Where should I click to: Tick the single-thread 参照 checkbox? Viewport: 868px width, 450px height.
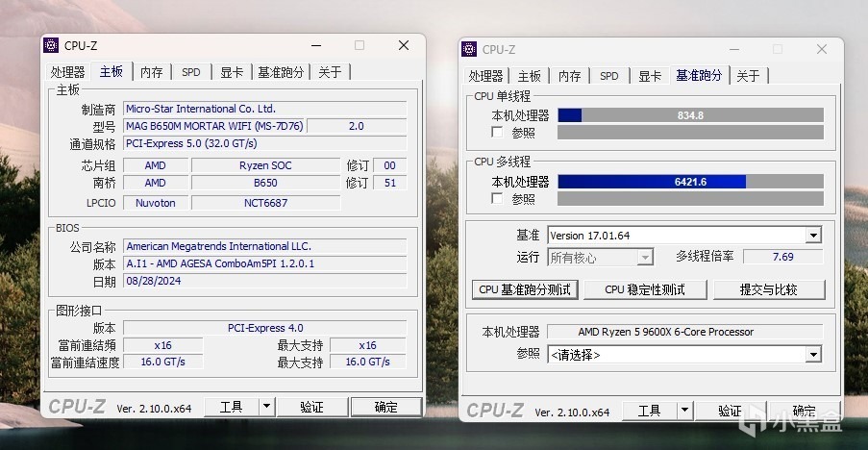point(497,133)
